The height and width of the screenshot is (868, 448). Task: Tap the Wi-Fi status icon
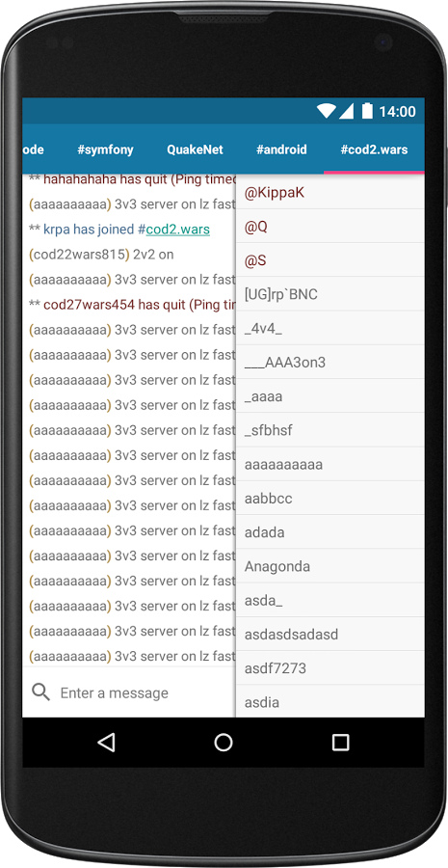(x=327, y=111)
